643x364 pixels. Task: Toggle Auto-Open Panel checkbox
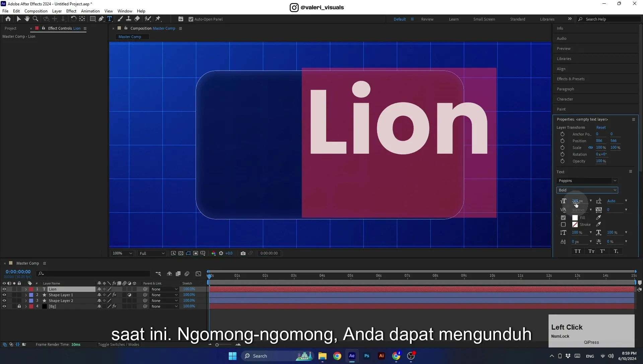click(x=191, y=19)
